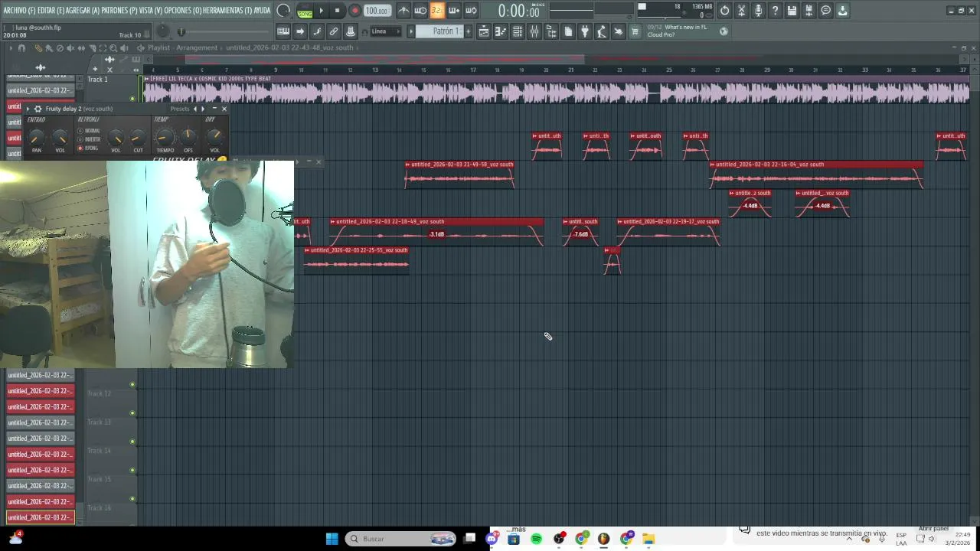Toggle overdub/blend recording
The image size is (980, 551).
[454, 11]
